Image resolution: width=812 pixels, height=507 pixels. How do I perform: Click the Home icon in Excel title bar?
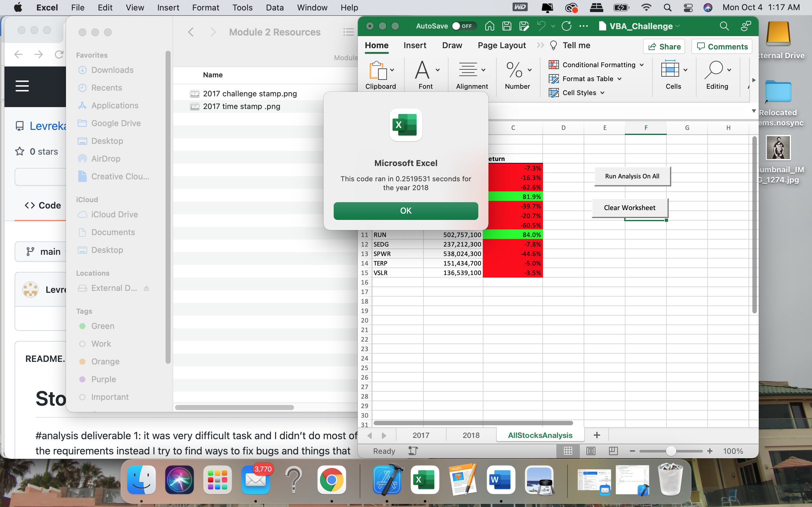point(489,26)
